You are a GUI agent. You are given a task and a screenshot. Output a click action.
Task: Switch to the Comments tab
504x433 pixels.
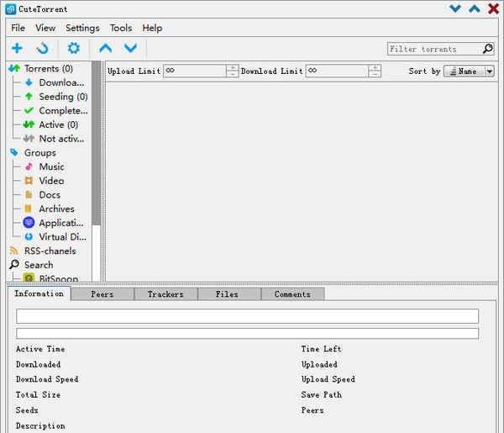292,294
